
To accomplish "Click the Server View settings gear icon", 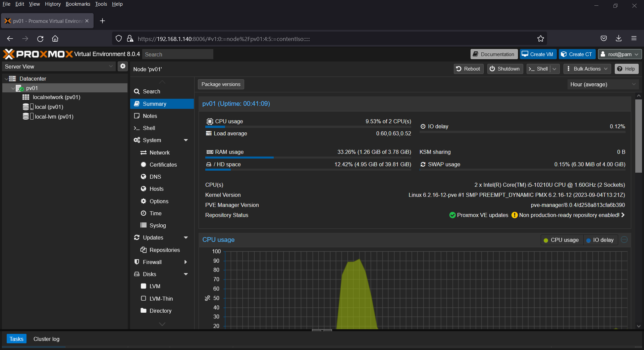I will pos(123,66).
